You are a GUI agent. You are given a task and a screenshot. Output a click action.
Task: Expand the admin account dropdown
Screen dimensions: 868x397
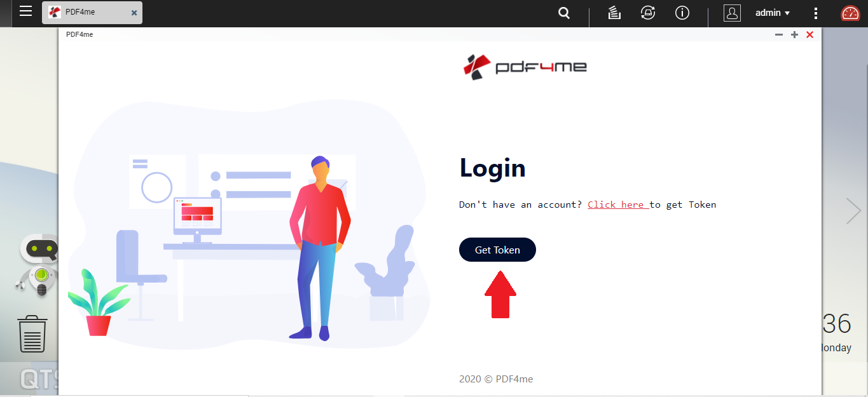coord(773,13)
